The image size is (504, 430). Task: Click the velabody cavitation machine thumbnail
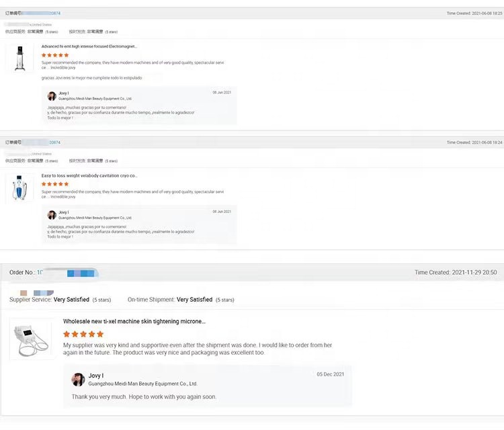[19, 187]
